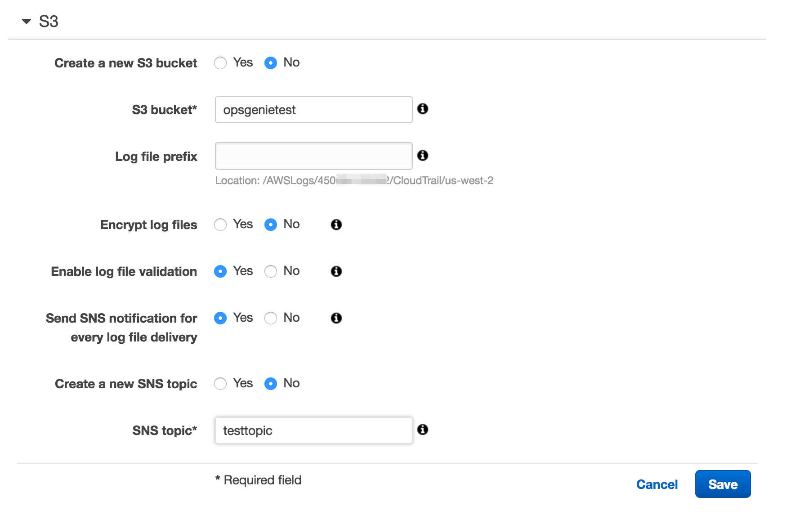The height and width of the screenshot is (532, 787).
Task: Click the S3 bucket text field
Action: (x=313, y=110)
